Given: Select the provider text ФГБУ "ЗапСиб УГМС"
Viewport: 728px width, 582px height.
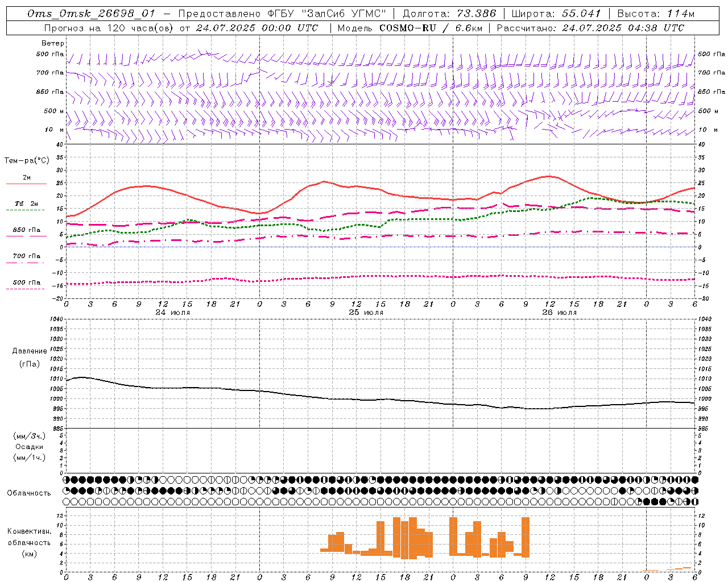Looking at the screenshot, I should [326, 14].
